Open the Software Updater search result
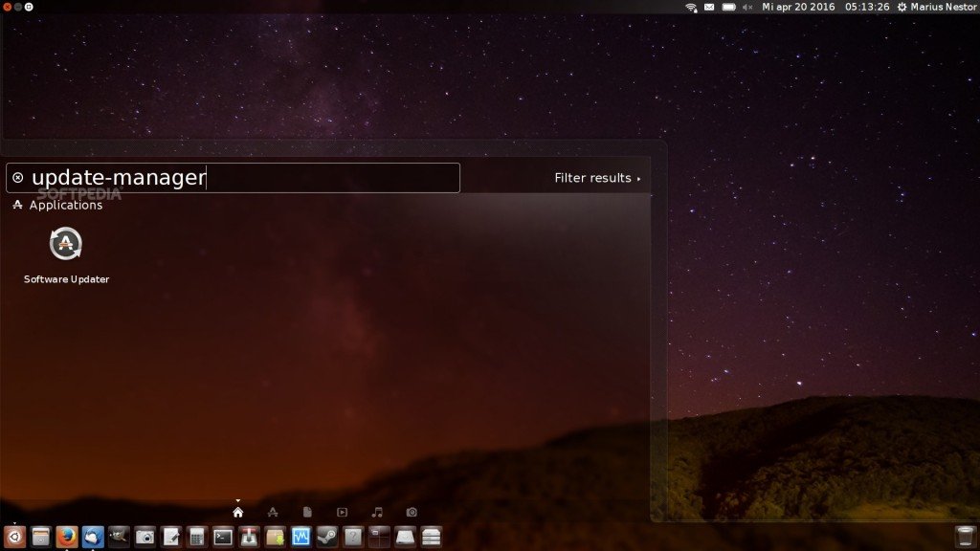980x551 pixels. [66, 246]
